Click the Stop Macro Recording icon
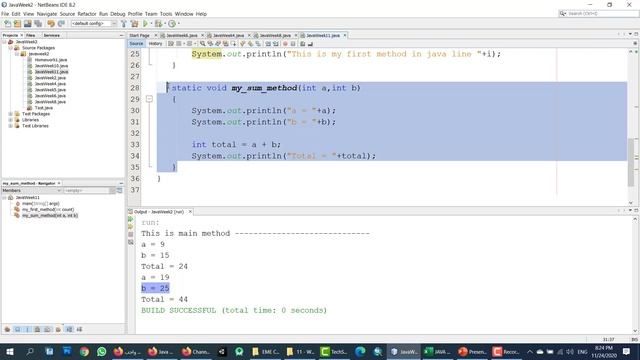 click(293, 44)
